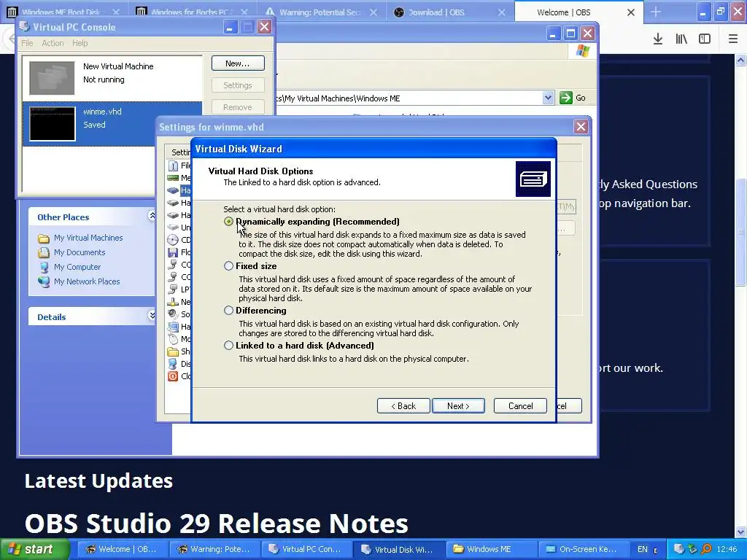Image resolution: width=747 pixels, height=560 pixels.
Task: Select the Floppy Disk icon in settings
Action: (173, 252)
